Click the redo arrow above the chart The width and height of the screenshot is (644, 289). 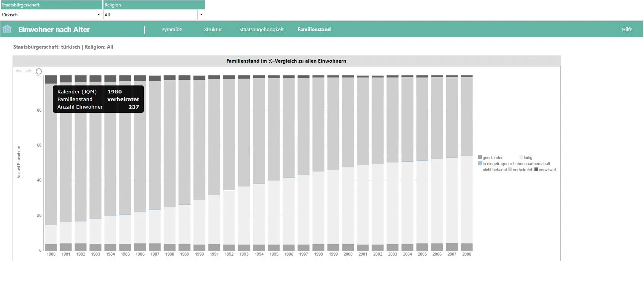pyautogui.click(x=29, y=71)
